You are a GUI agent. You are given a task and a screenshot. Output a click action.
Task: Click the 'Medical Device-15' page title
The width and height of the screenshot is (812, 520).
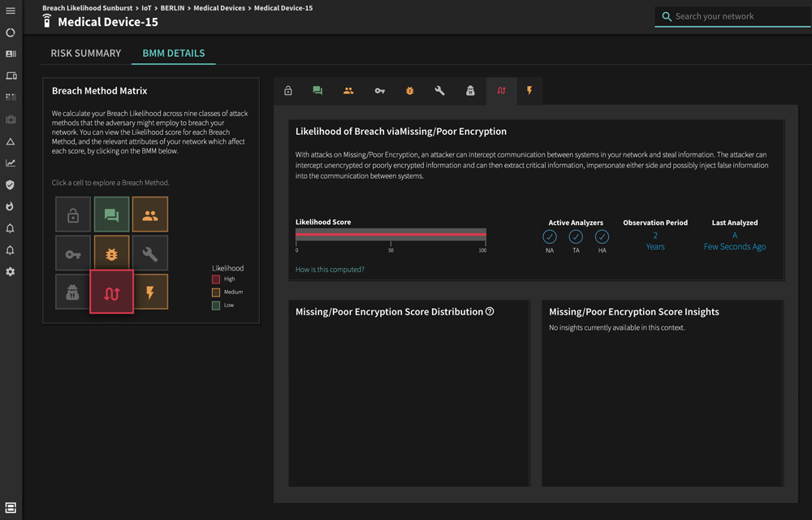click(108, 22)
